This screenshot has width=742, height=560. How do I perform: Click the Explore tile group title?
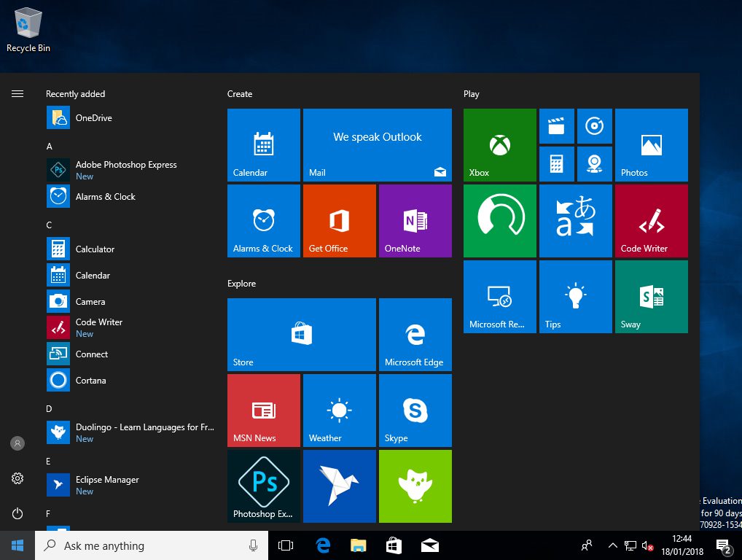241,283
